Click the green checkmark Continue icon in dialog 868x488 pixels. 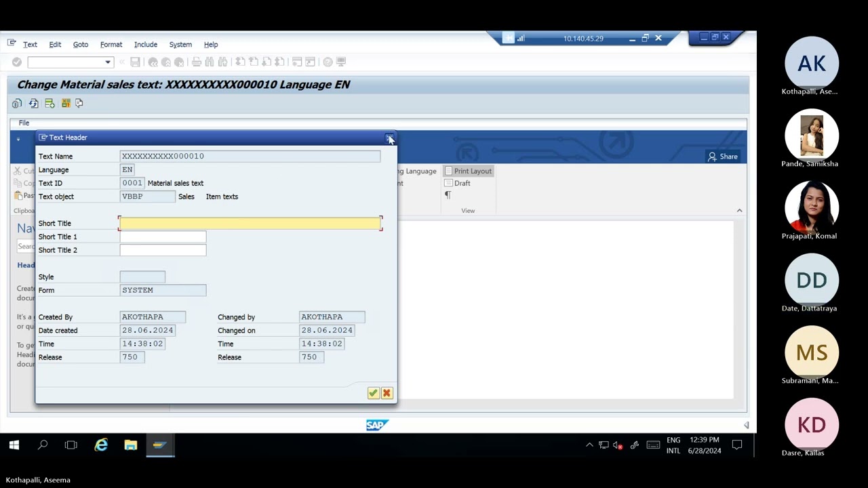pyautogui.click(x=373, y=393)
